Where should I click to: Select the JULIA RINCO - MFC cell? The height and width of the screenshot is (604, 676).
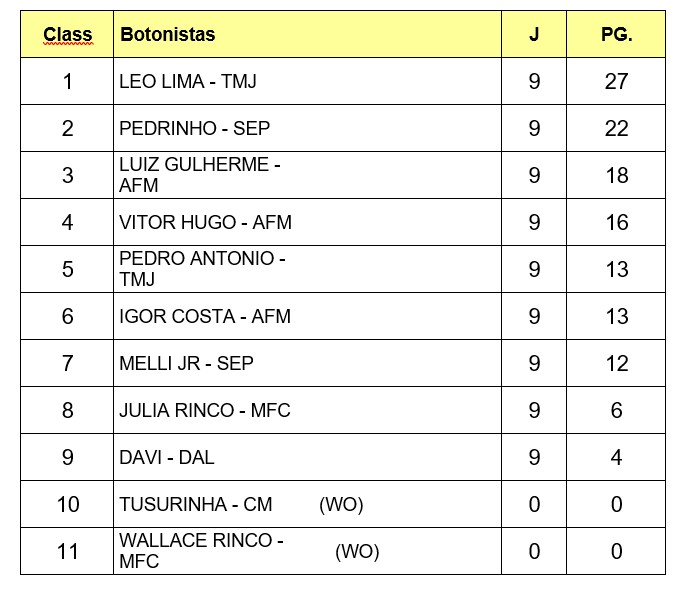[x=204, y=410]
